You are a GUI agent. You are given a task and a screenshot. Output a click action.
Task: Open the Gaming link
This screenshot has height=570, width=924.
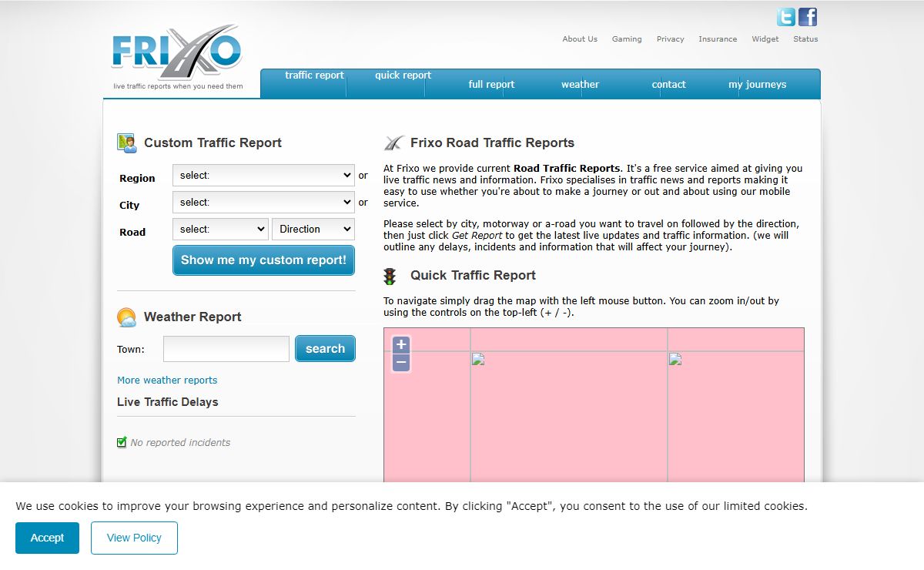pos(627,39)
